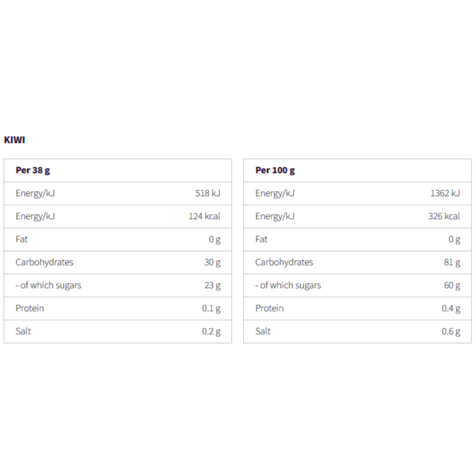Click the 518 kJ energy value
The height and width of the screenshot is (476, 476).
(x=208, y=193)
